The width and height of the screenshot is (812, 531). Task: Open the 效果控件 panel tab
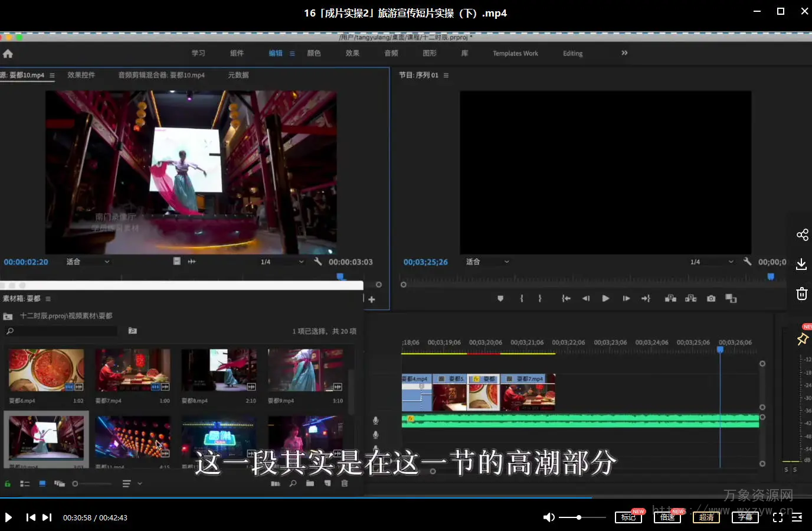pyautogui.click(x=81, y=75)
